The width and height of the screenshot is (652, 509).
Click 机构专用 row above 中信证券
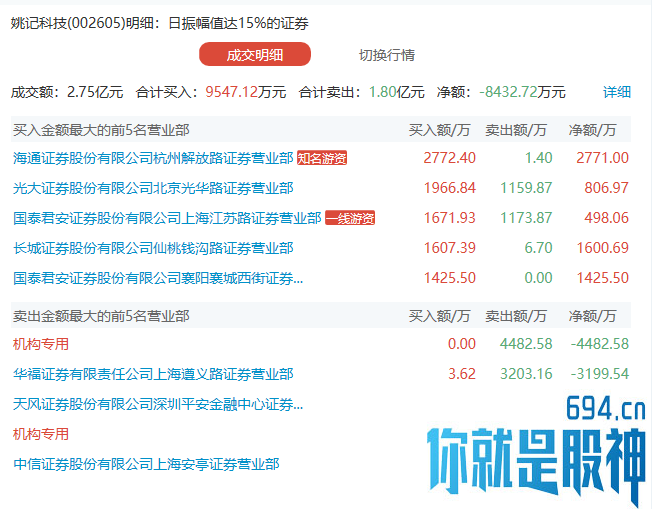coord(41,434)
